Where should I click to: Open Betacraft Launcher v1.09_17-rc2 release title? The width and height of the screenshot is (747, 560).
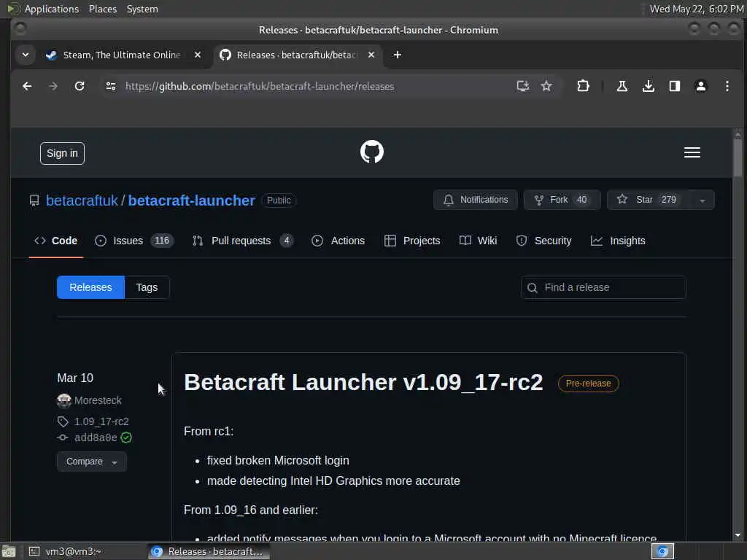pos(363,382)
